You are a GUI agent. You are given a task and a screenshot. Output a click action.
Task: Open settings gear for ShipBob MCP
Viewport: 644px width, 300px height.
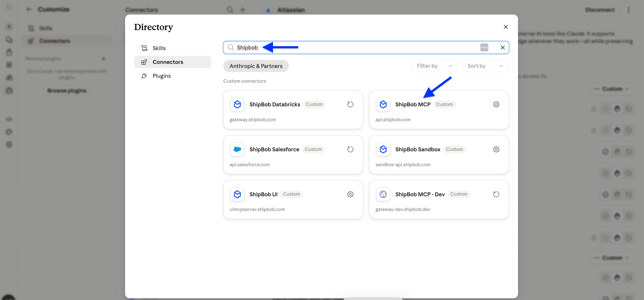[x=496, y=104]
